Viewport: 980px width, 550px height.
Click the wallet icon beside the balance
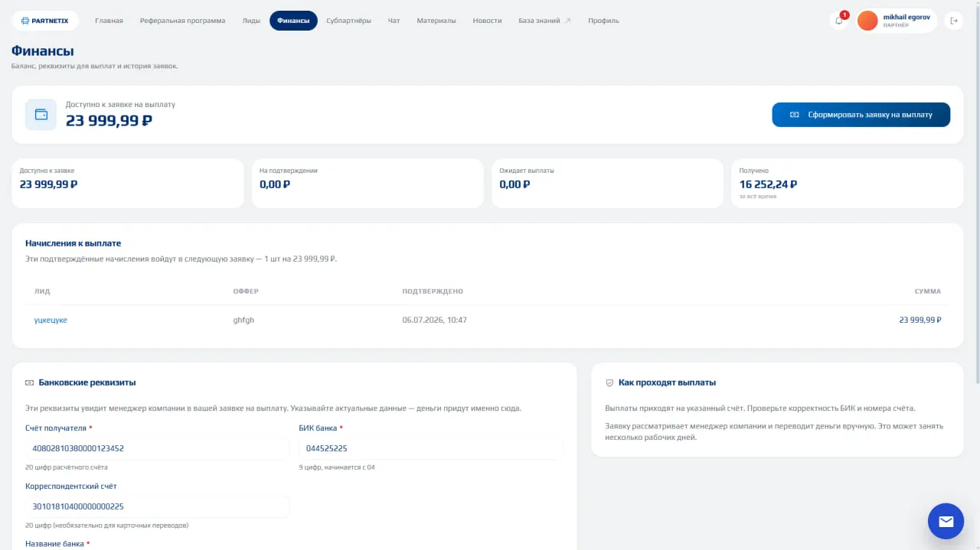coord(41,115)
